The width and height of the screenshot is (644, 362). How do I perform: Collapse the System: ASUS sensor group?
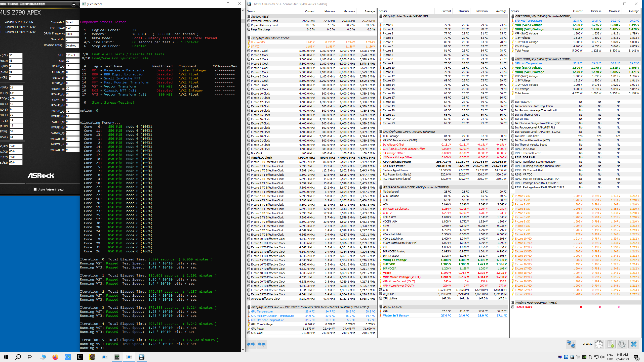coord(249,17)
